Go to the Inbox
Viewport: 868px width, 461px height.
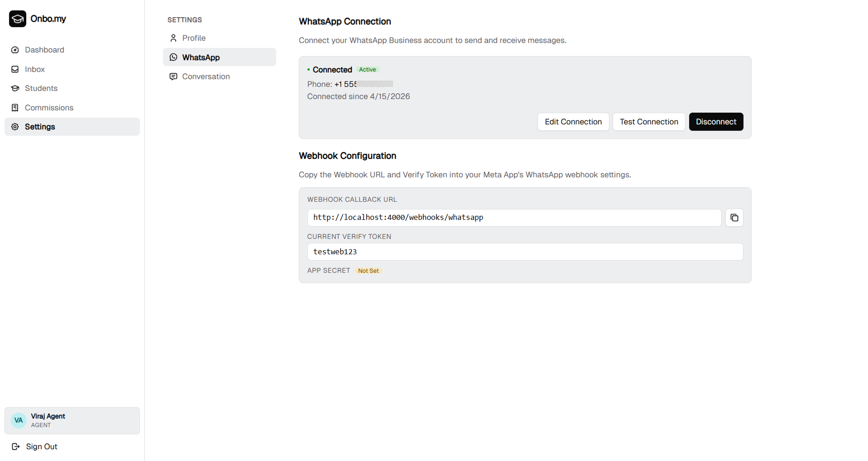pyautogui.click(x=72, y=69)
